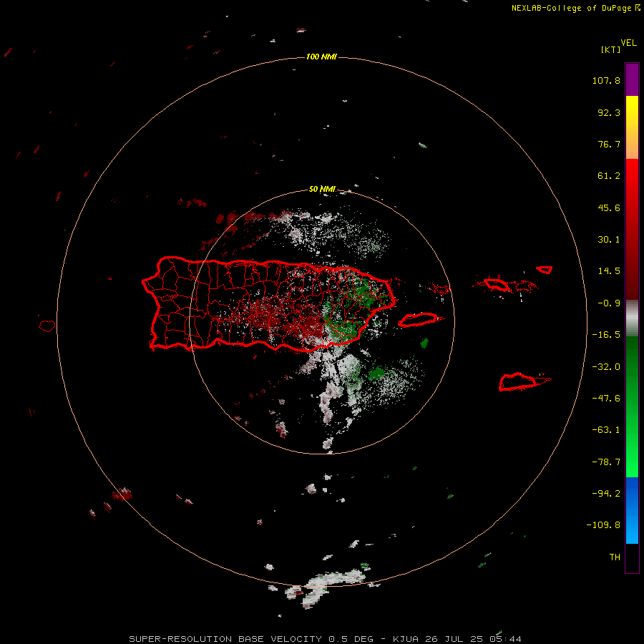This screenshot has width=644, height=644.
Task: Select the -78.7 scale value
Action: [606, 462]
